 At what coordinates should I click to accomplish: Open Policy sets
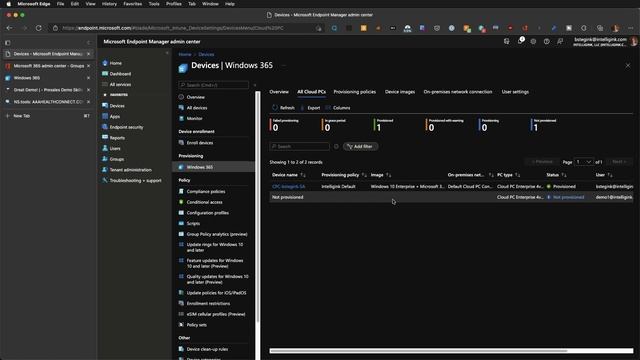(196, 324)
